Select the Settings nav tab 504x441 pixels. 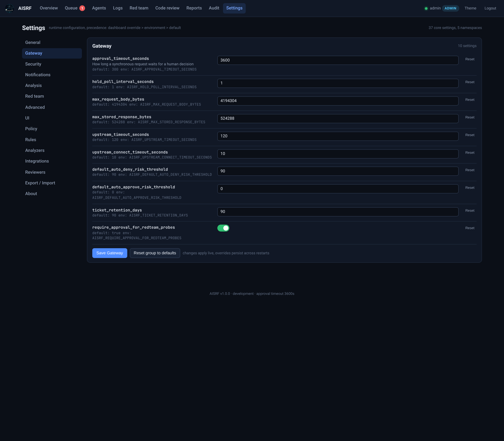click(234, 8)
